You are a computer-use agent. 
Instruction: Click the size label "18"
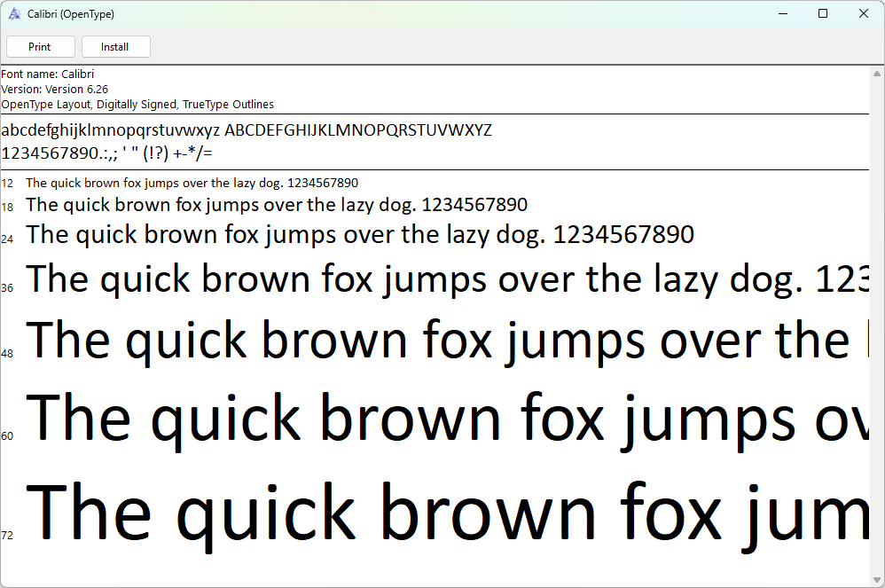7,208
